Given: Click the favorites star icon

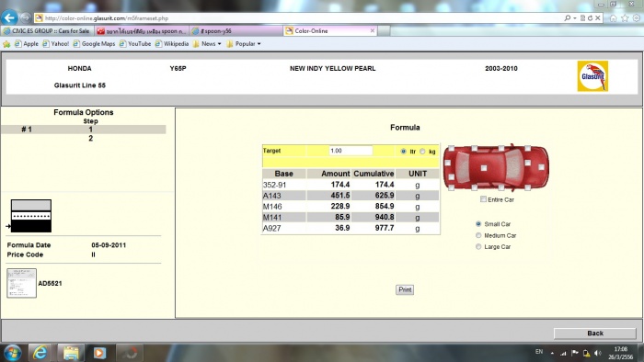Looking at the screenshot, I should (625, 18).
